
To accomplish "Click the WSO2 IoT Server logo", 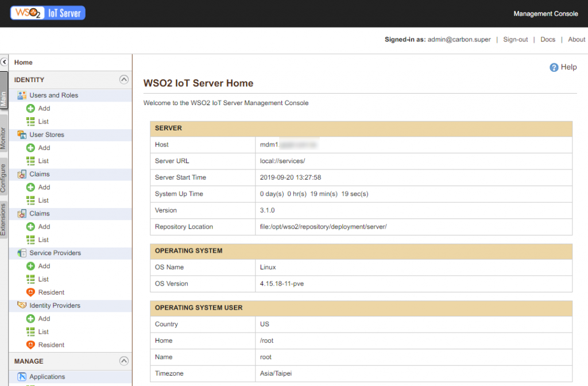I will click(x=48, y=13).
